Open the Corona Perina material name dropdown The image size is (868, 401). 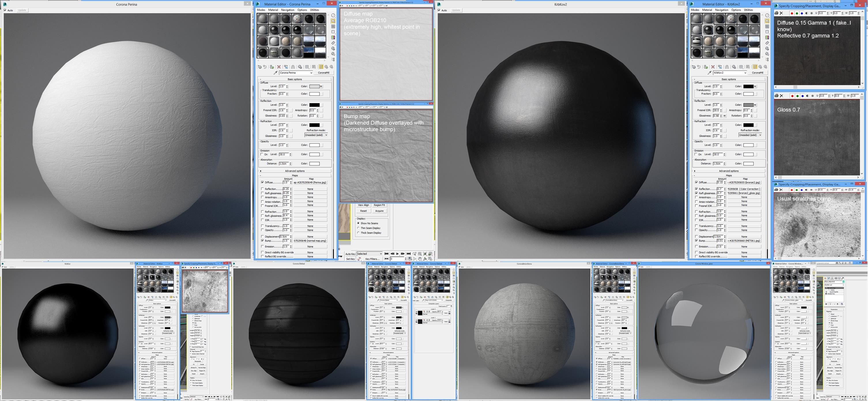click(311, 73)
